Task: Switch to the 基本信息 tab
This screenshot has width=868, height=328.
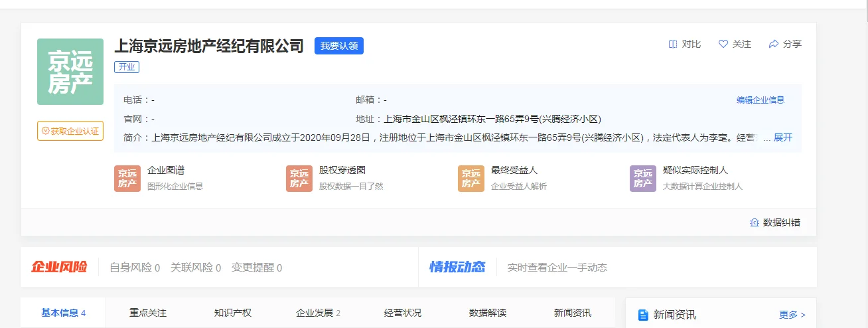Action: [x=63, y=313]
